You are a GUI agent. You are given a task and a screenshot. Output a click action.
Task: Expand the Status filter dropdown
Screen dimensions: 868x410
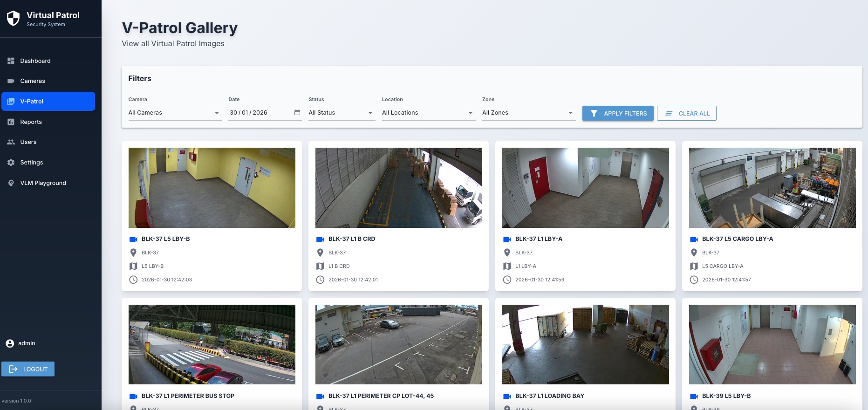pos(341,113)
